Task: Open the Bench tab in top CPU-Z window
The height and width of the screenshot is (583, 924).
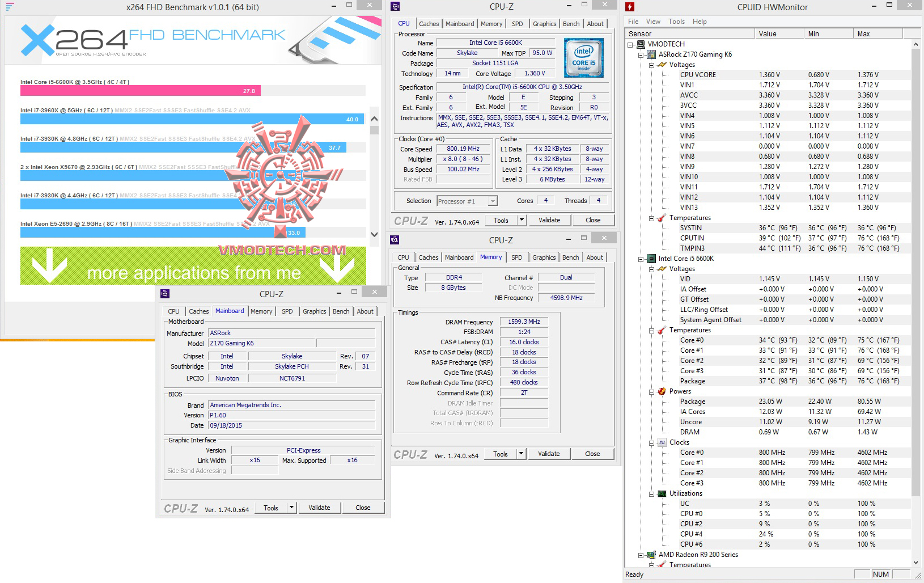Action: 571,24
